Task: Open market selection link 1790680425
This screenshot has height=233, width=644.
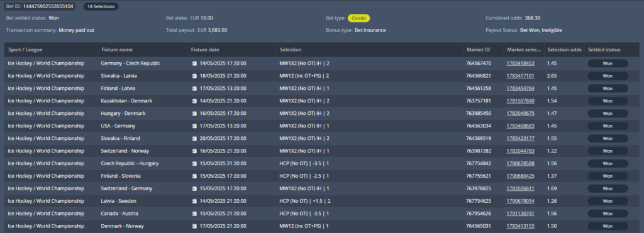Action: [520, 176]
